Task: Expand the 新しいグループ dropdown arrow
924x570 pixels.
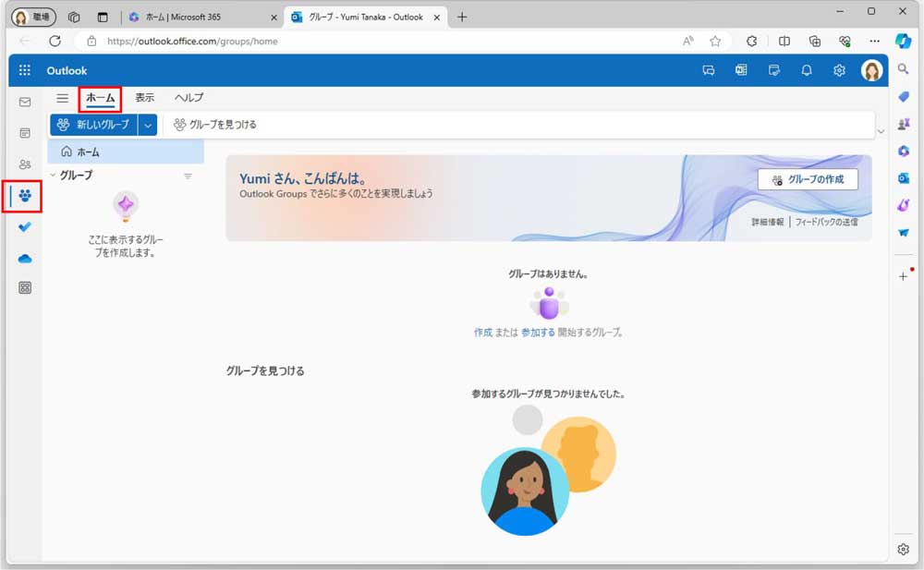Action: (148, 125)
